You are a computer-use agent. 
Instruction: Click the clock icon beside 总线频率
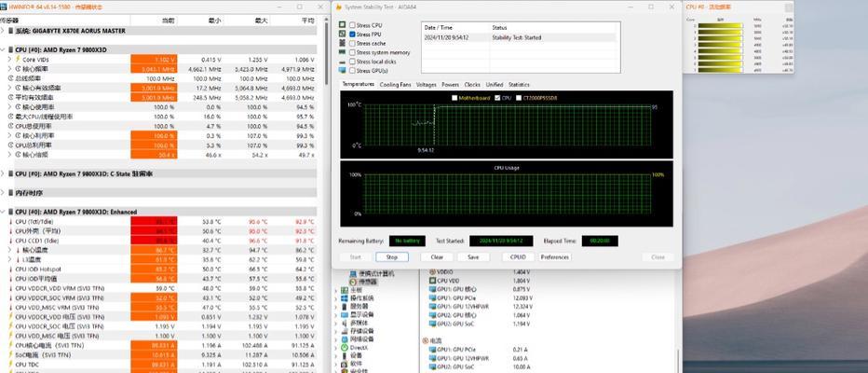pyautogui.click(x=11, y=78)
